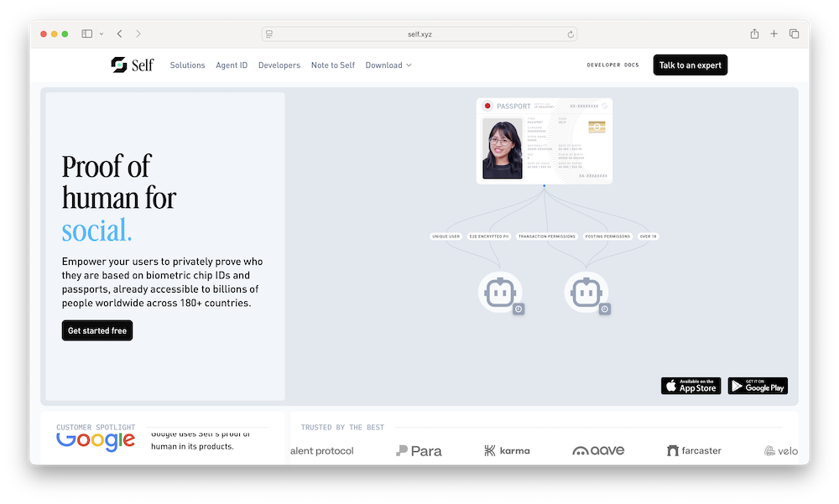Open the Safari share icon

click(754, 34)
